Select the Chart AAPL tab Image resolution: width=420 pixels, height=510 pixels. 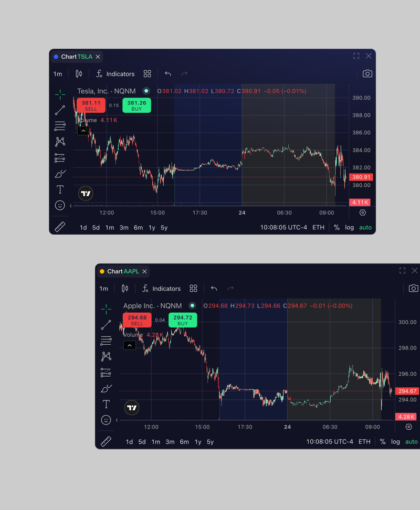pyautogui.click(x=123, y=271)
